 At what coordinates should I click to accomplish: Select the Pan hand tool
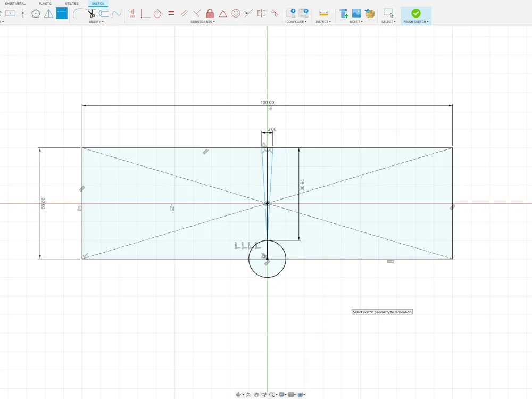[256, 395]
